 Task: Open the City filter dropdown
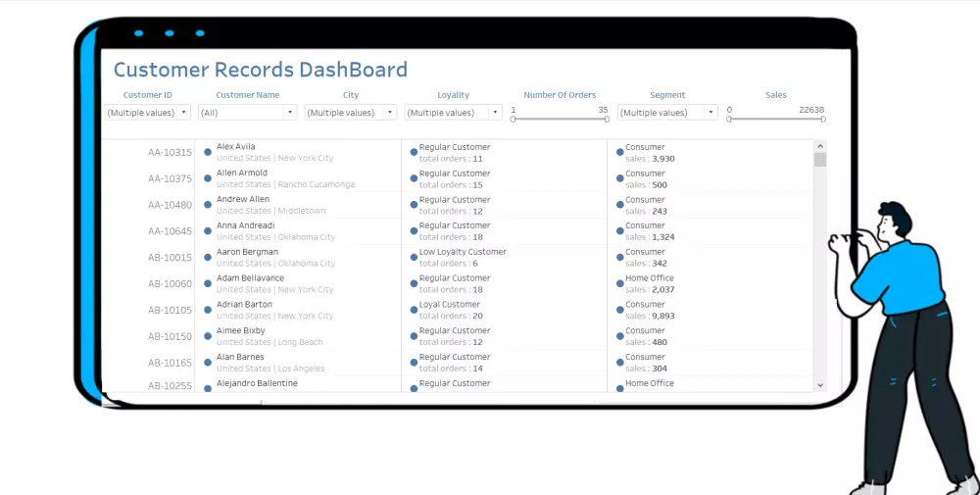(351, 113)
